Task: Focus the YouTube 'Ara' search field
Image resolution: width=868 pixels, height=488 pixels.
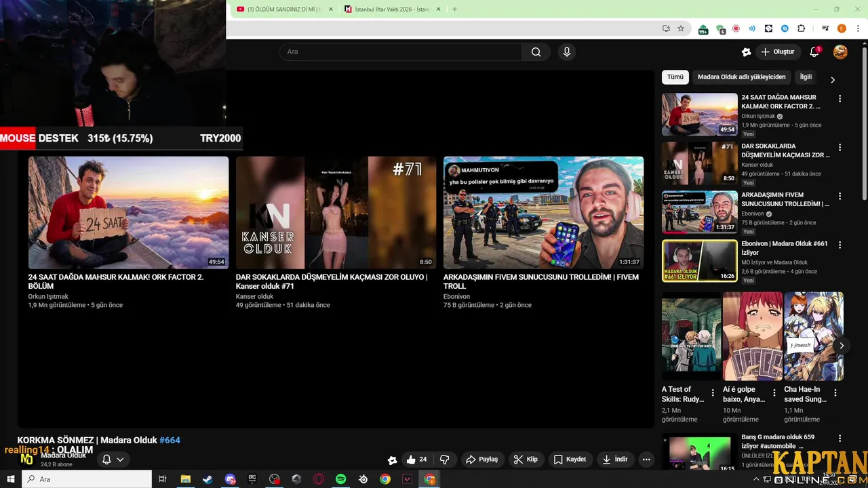Action: tap(401, 52)
